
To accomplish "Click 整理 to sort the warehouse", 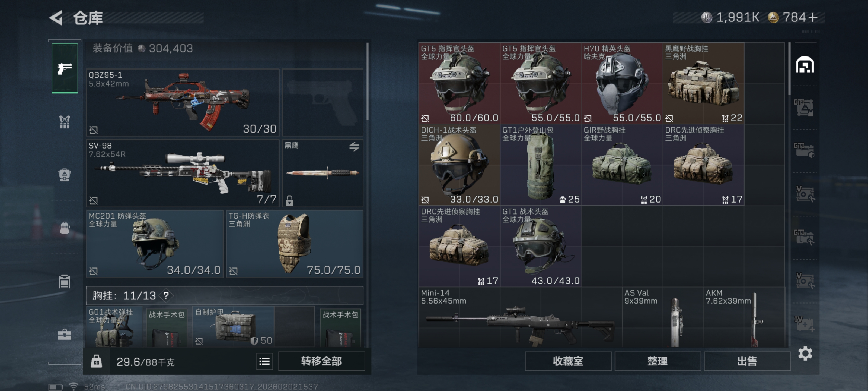I will [658, 361].
